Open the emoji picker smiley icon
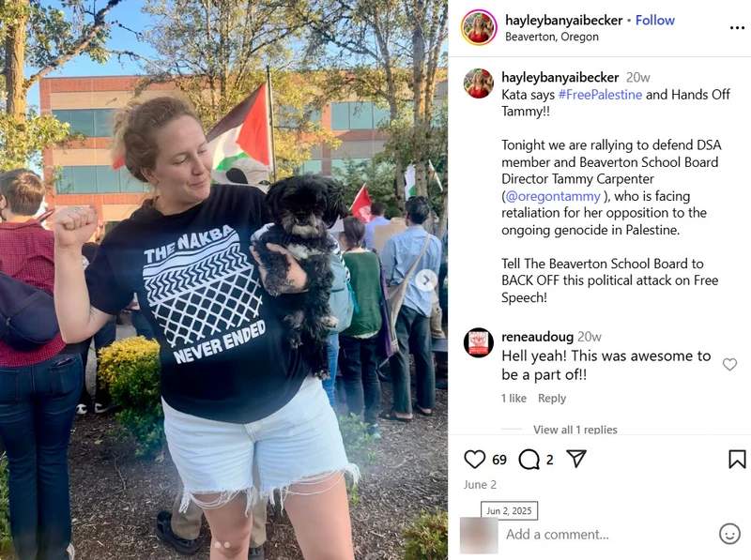This screenshot has height=560, width=751. [x=729, y=533]
